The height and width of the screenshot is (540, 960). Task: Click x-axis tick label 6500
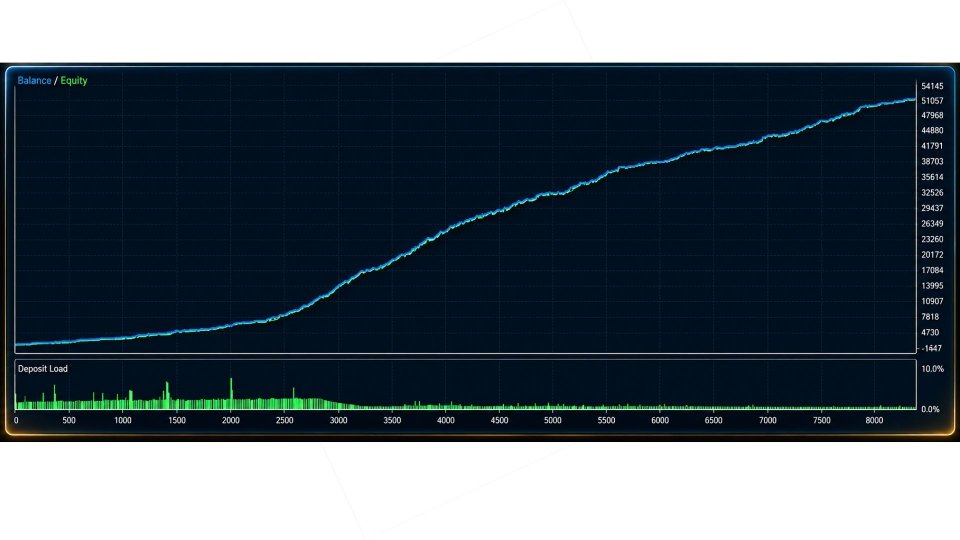coord(713,421)
